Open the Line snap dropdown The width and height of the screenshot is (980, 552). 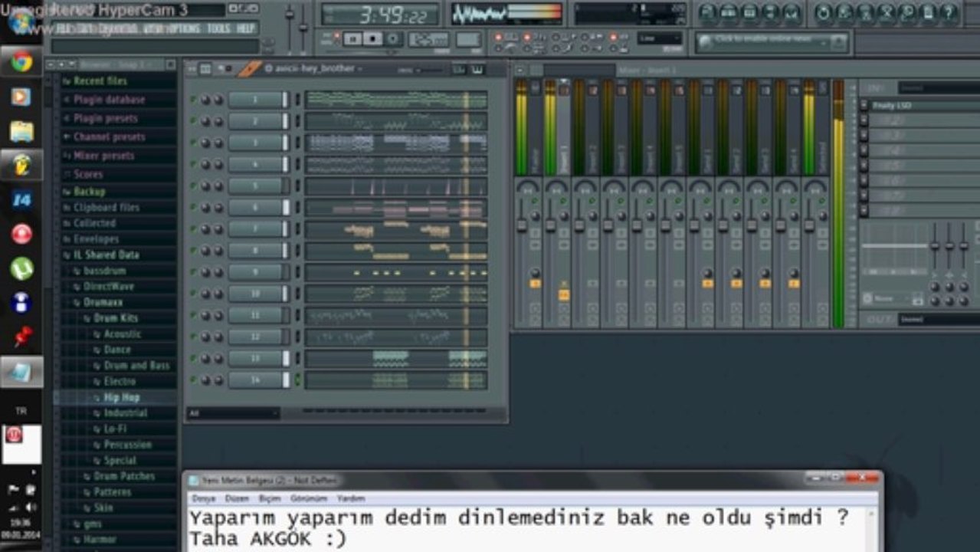point(659,38)
